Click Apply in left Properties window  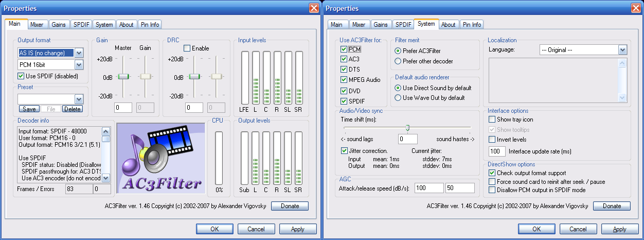(x=298, y=229)
